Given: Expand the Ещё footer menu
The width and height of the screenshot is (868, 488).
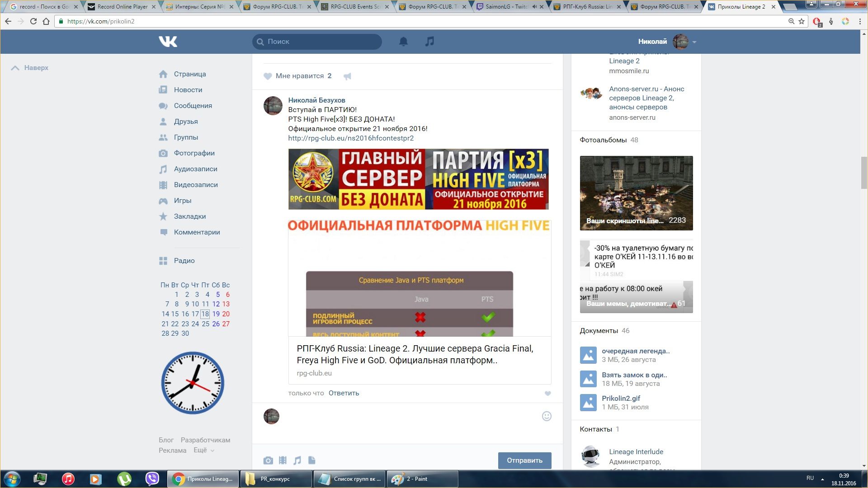Looking at the screenshot, I should point(204,450).
